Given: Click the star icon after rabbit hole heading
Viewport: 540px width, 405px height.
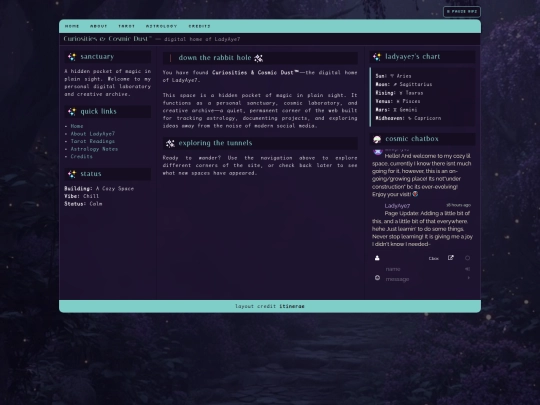Looking at the screenshot, I should click(x=259, y=58).
